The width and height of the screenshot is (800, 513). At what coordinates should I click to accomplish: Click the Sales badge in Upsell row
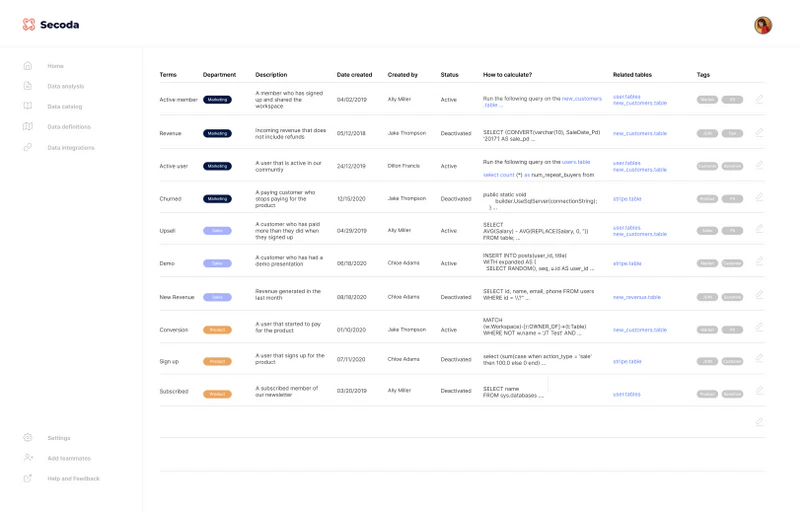[217, 231]
